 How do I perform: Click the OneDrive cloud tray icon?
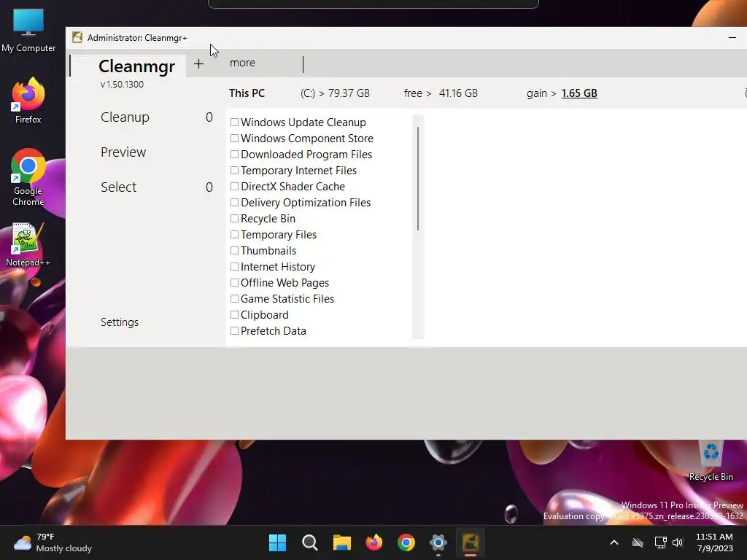pos(638,542)
